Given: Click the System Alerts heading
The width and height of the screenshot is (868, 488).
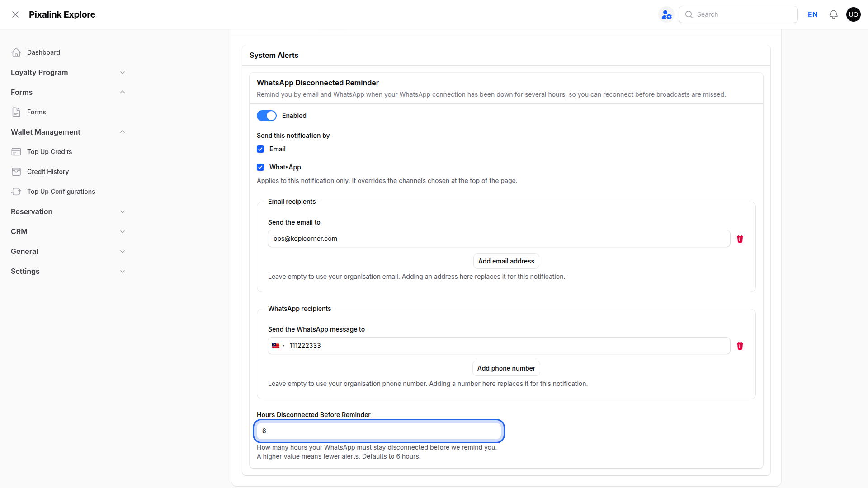Looking at the screenshot, I should [x=274, y=55].
